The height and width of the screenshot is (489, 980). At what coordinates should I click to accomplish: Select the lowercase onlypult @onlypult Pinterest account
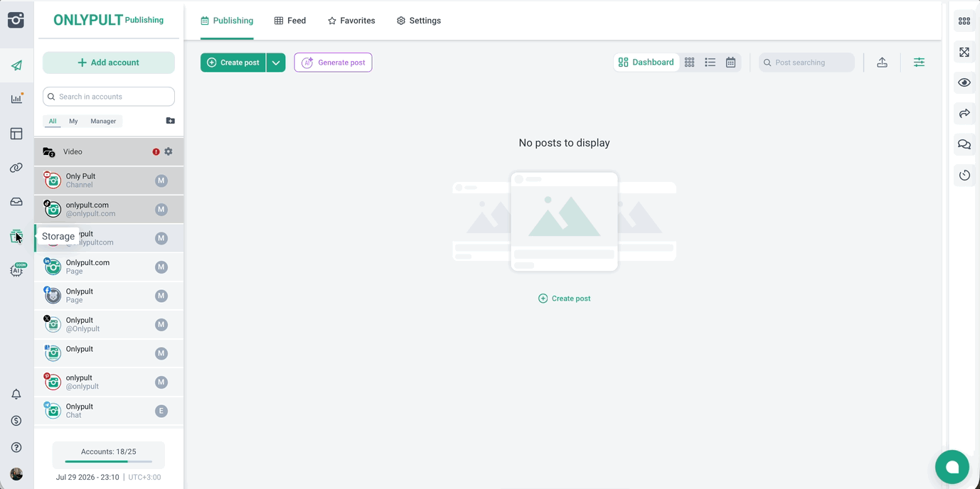click(x=109, y=382)
